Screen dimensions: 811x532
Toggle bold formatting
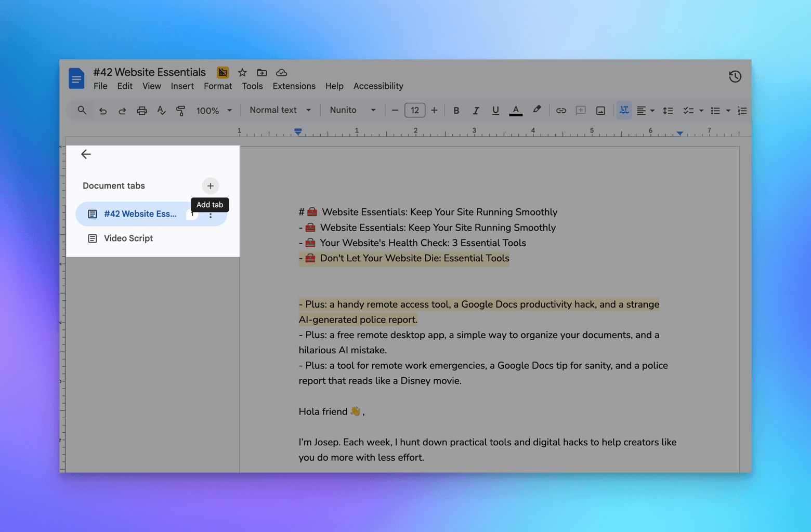[456, 110]
